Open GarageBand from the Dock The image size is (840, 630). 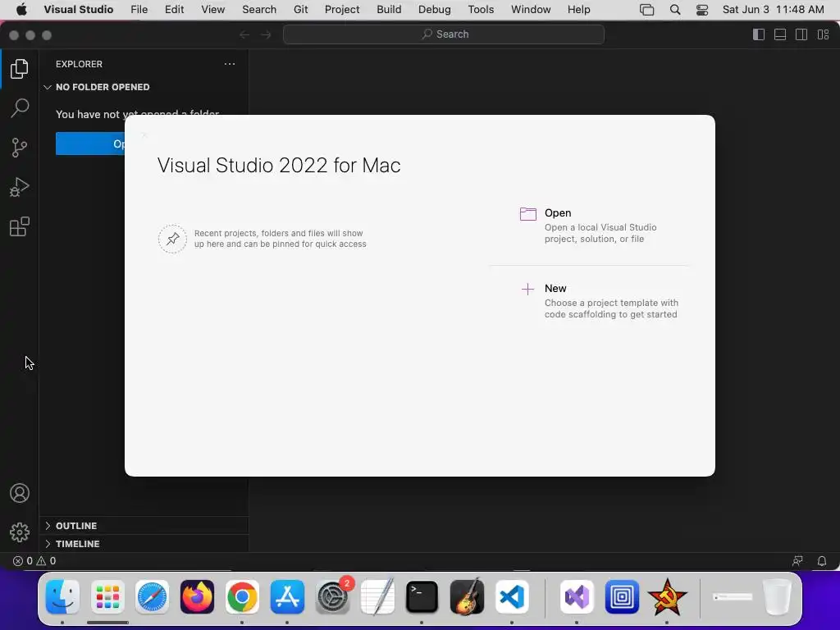(467, 597)
